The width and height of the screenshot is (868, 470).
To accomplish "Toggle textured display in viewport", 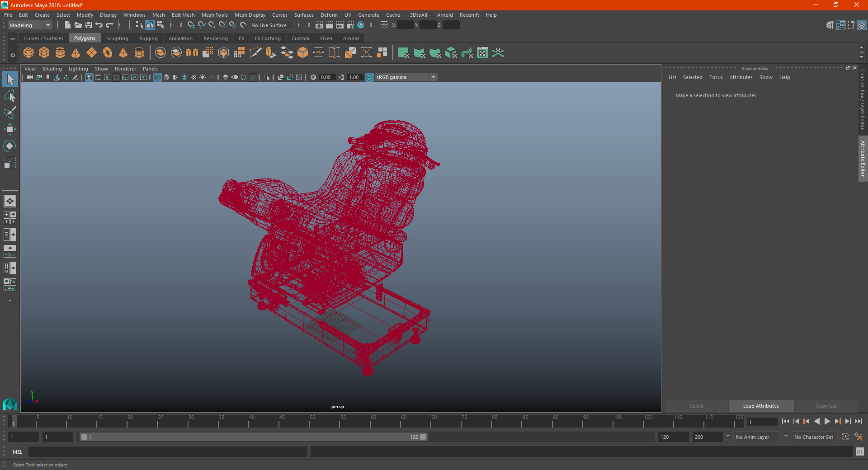I will [193, 77].
